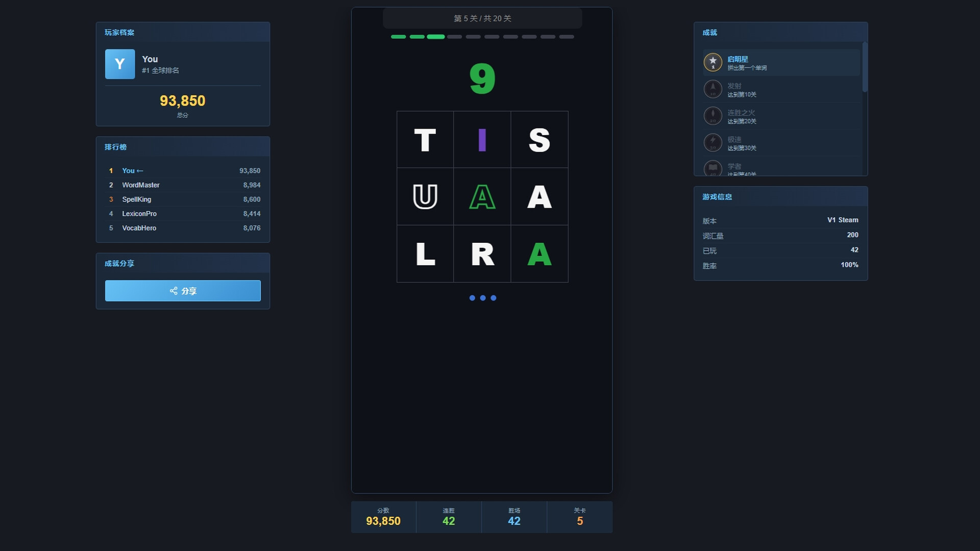Click the 连胜 42 bottom stat
The width and height of the screenshot is (980, 551).
click(x=449, y=517)
